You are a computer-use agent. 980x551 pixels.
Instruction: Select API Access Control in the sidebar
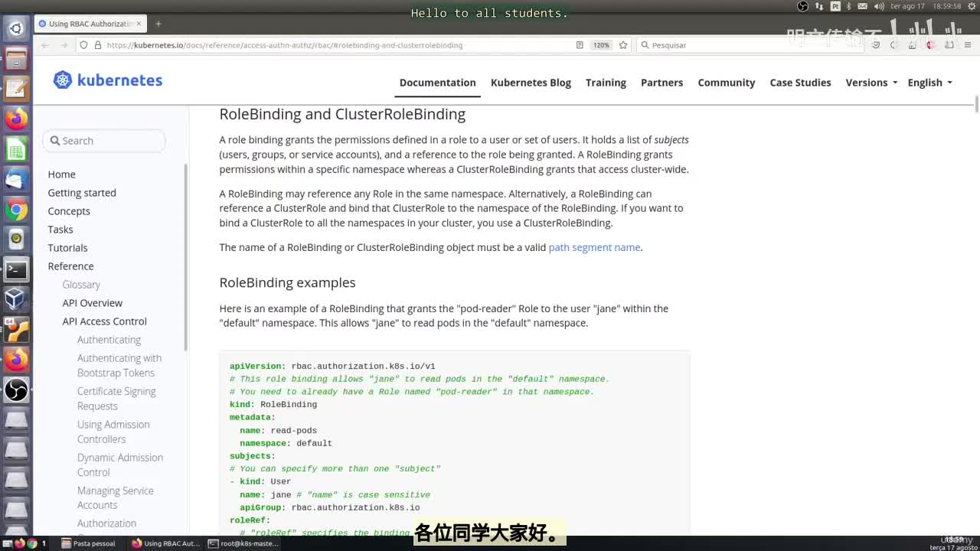click(x=105, y=321)
